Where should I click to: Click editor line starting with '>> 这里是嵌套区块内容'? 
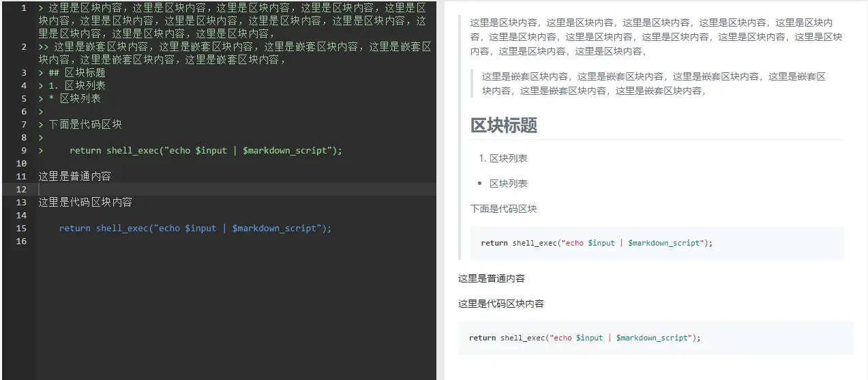tap(235, 53)
